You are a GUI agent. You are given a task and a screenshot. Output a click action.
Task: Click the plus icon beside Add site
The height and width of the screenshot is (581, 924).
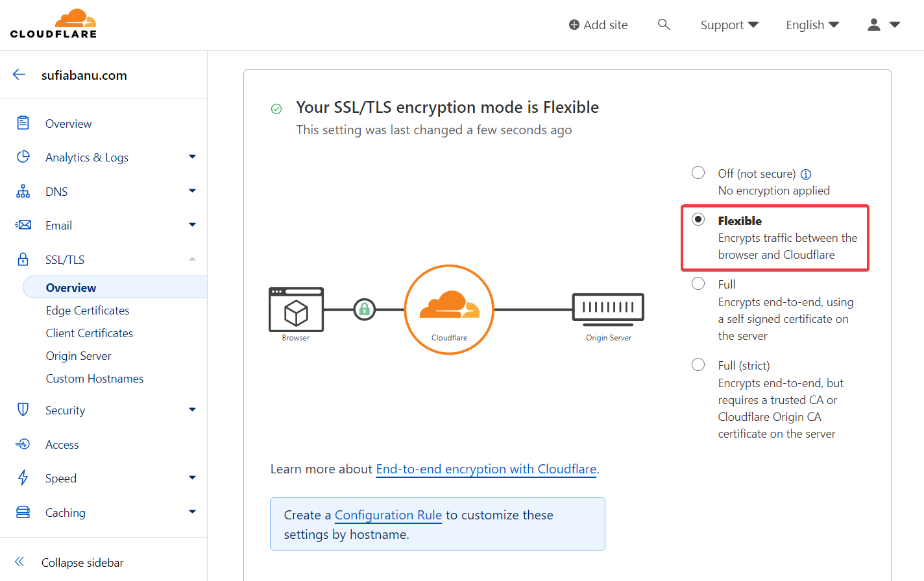(574, 25)
